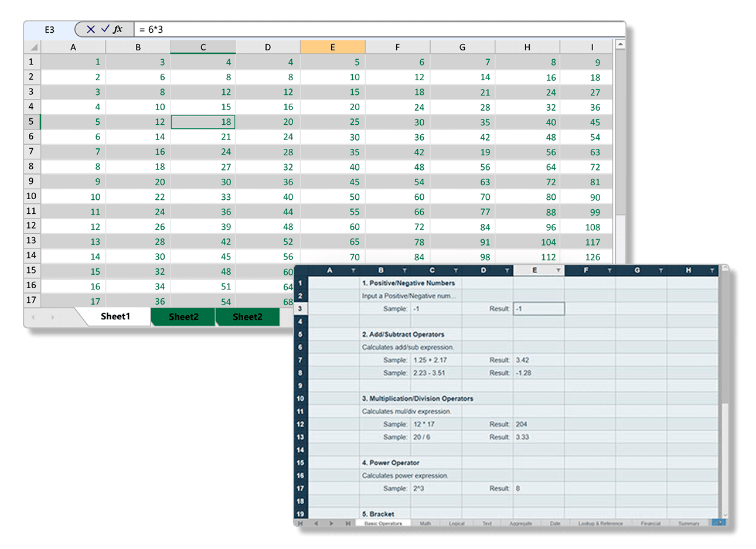The height and width of the screenshot is (549, 756).
Task: Select the outlined cell C5 containing 18
Action: click(x=203, y=122)
